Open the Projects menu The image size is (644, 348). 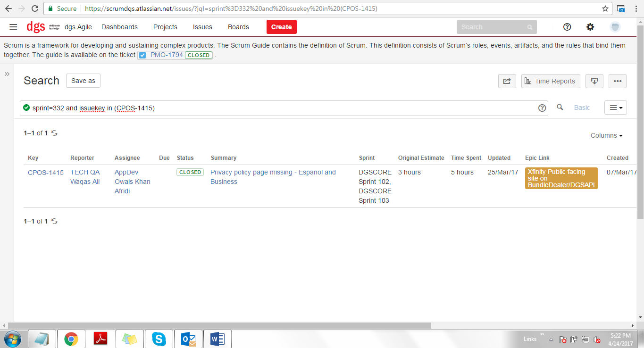coord(165,27)
